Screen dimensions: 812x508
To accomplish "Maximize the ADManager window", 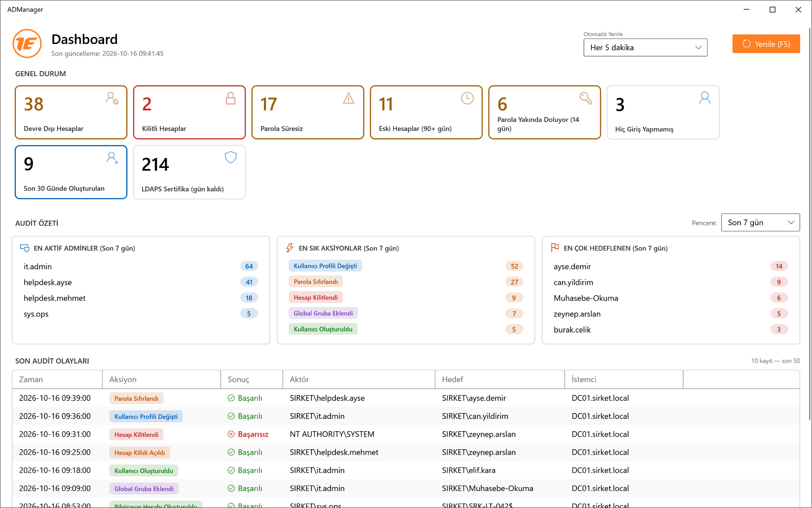I will 772,10.
